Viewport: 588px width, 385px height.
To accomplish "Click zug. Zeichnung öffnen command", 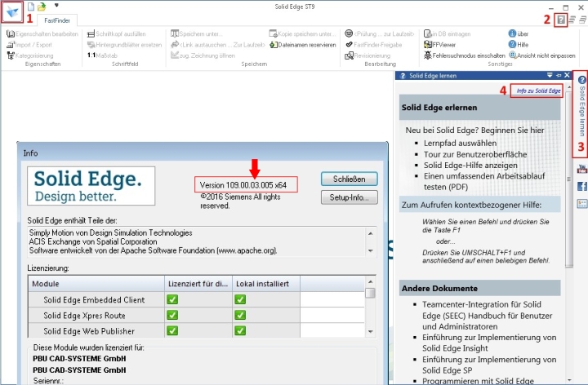I will point(203,55).
